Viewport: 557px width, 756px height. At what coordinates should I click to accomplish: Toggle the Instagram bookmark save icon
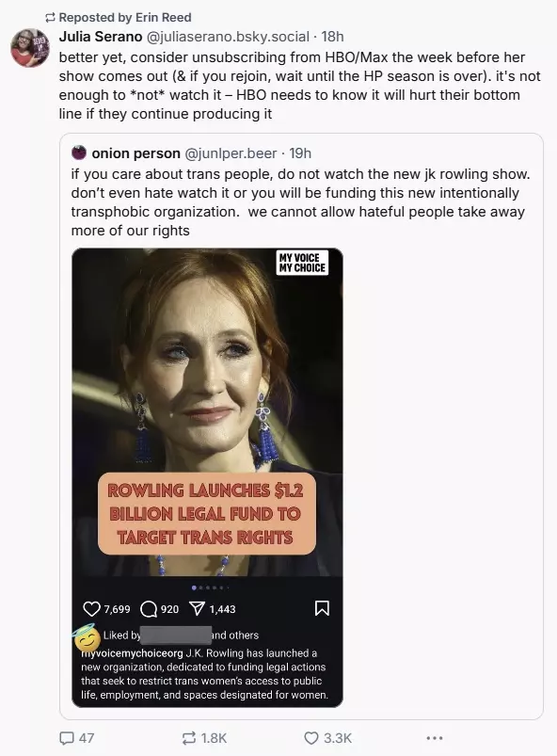point(322,608)
